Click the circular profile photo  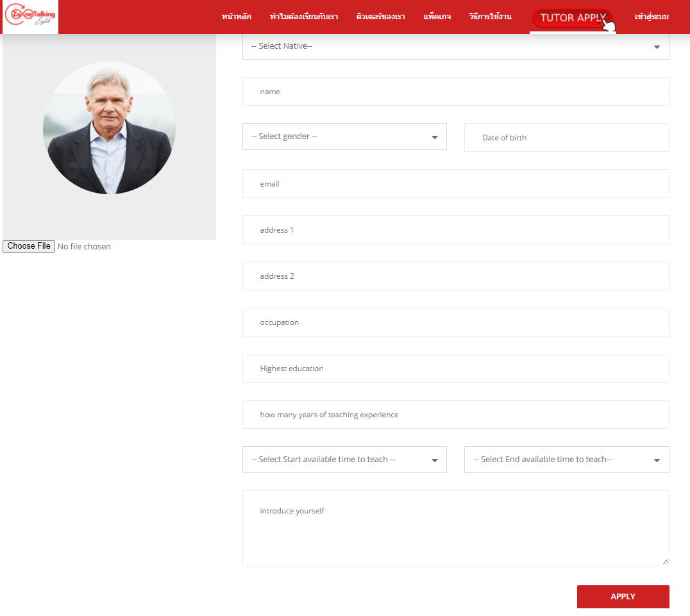click(x=109, y=128)
